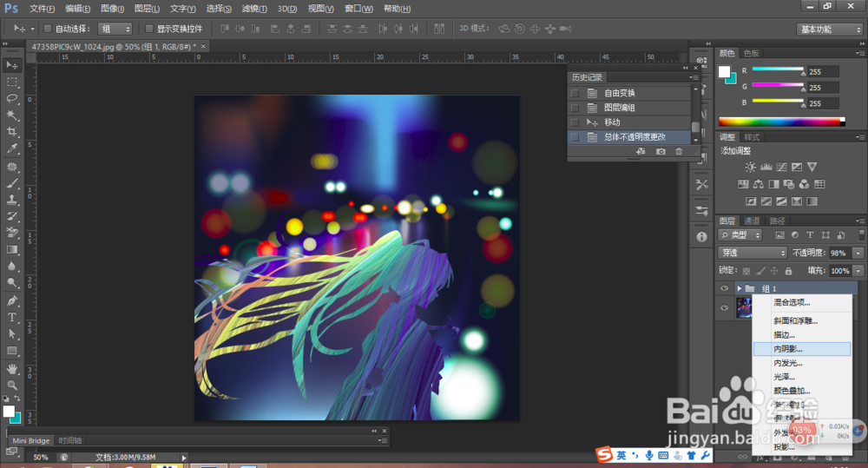Open the 组 auto-select dropdown
The image size is (868, 468).
coord(115,29)
